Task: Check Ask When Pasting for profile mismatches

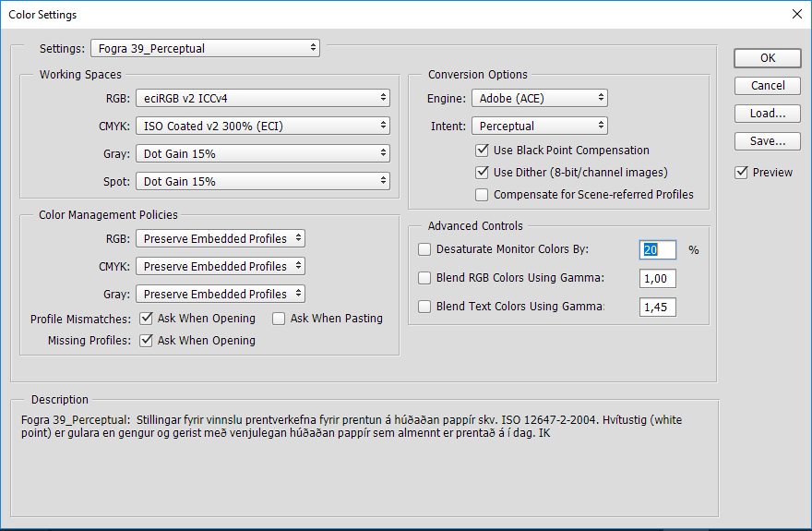Action: click(x=279, y=319)
